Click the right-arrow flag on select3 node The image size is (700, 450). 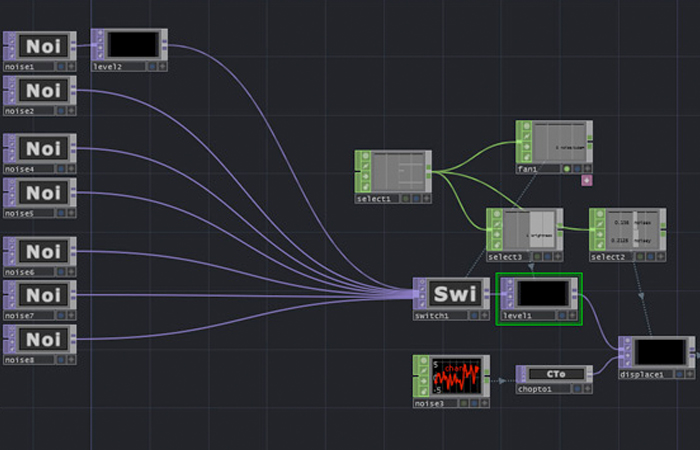point(497,235)
